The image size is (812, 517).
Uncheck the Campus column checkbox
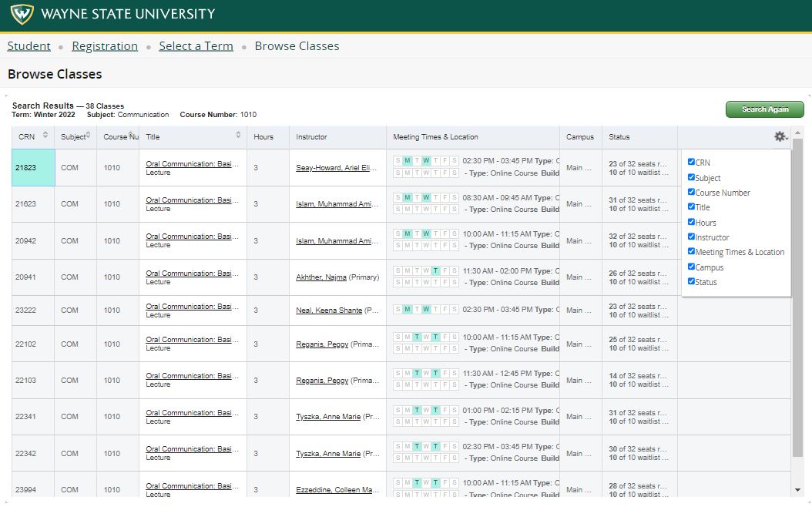[691, 267]
